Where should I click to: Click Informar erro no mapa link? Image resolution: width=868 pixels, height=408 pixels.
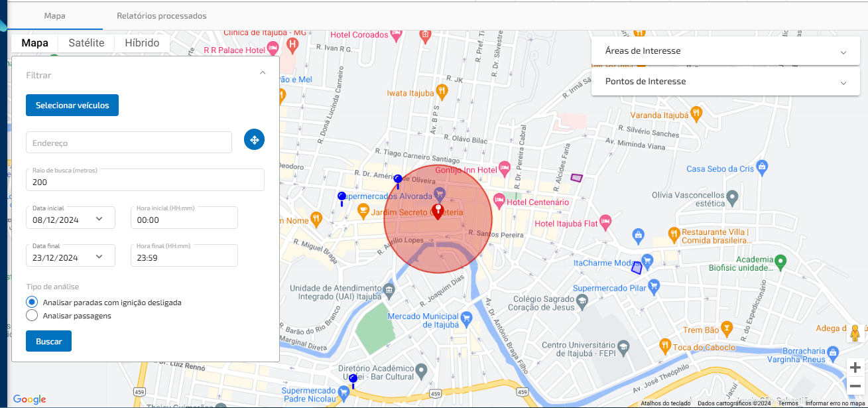[836, 403]
